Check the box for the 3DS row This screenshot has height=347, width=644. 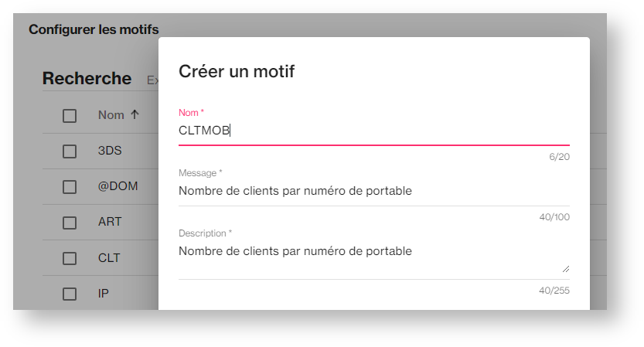click(x=70, y=151)
